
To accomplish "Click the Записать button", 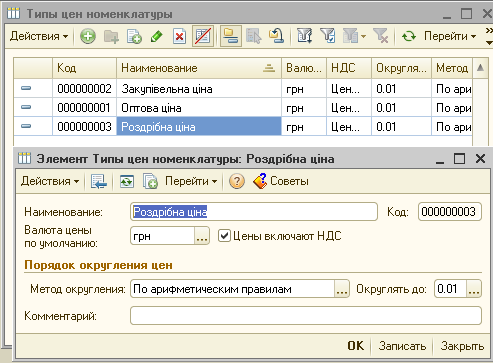I will (402, 346).
